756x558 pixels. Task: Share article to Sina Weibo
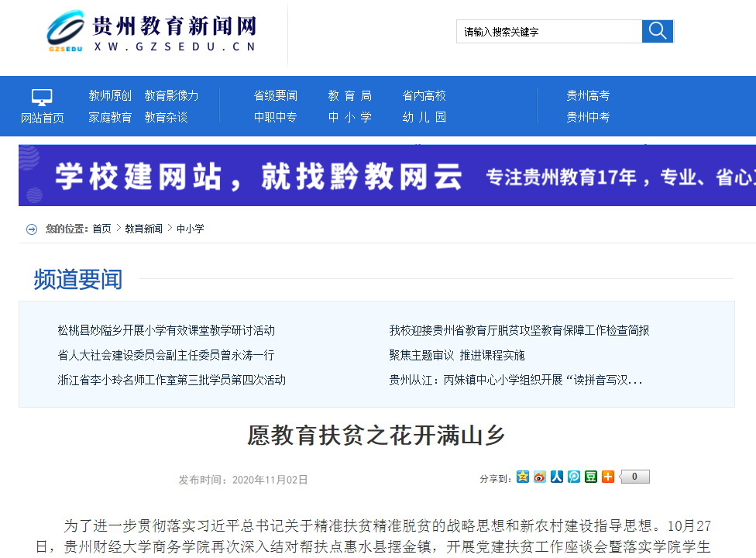[x=540, y=477]
